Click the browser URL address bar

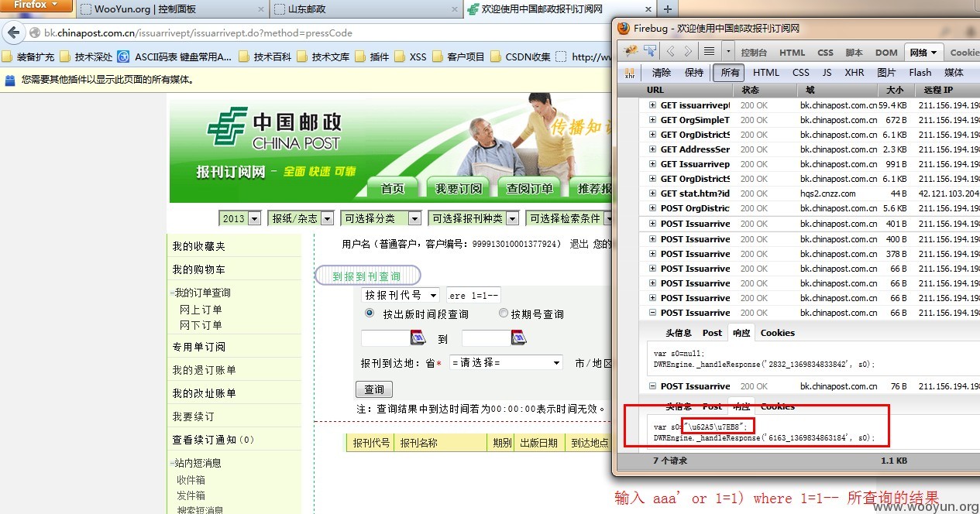318,33
